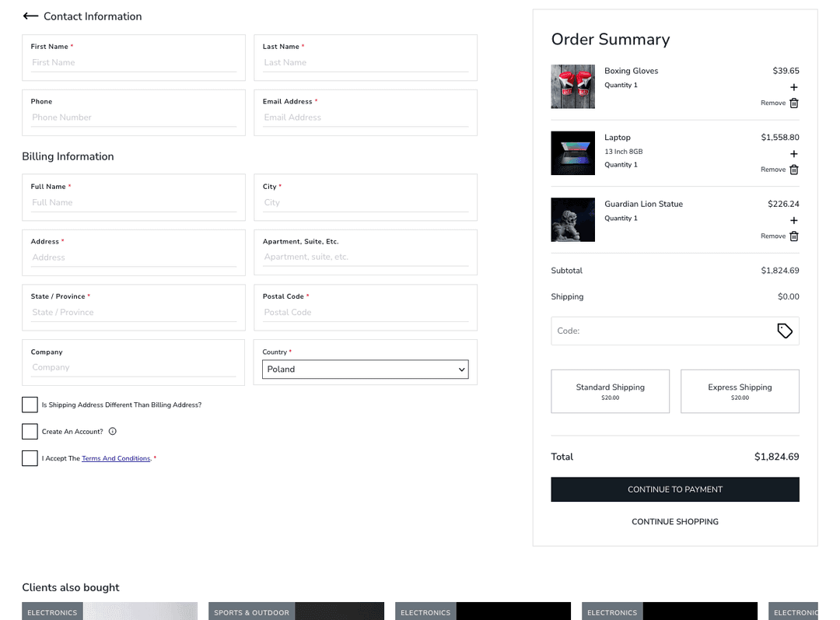Select the Express Shipping option
The height and width of the screenshot is (620, 840).
[739, 391]
